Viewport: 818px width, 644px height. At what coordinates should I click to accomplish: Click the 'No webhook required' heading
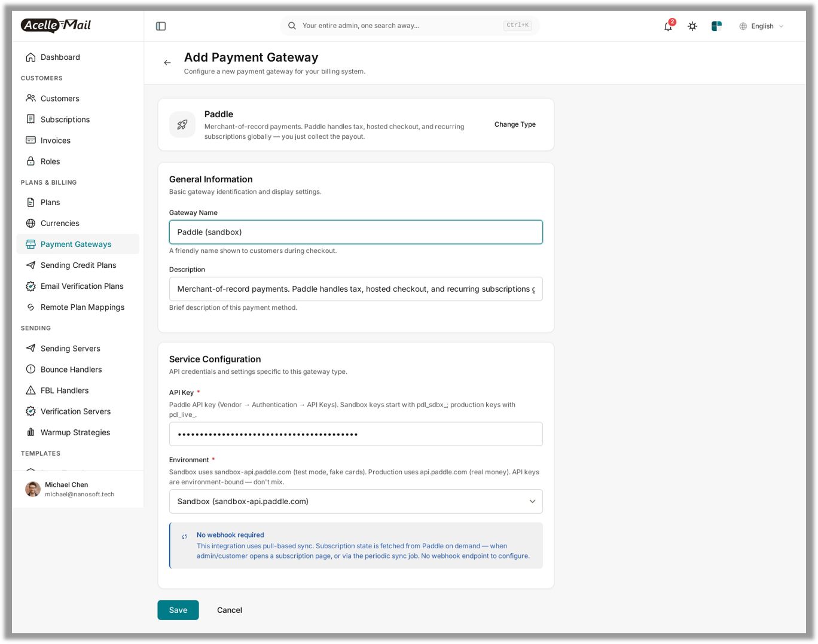(x=230, y=535)
